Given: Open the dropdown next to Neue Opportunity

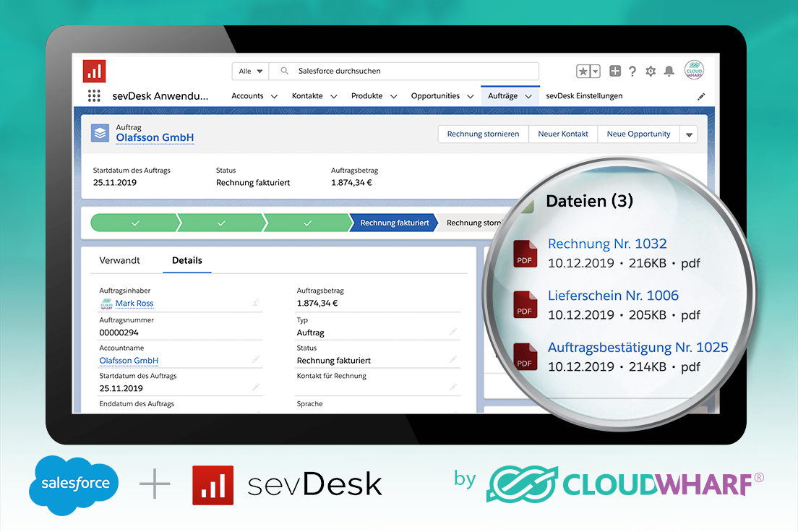Looking at the screenshot, I should [687, 134].
